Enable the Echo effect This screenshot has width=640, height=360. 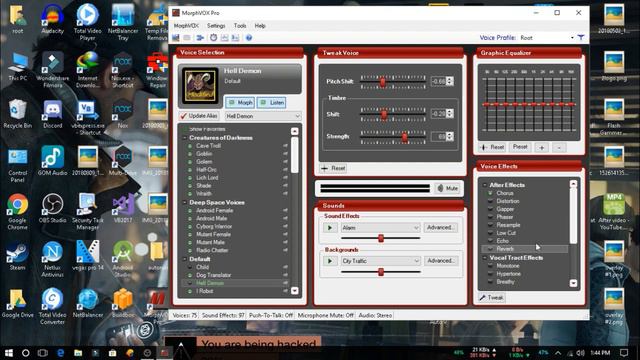pos(490,241)
